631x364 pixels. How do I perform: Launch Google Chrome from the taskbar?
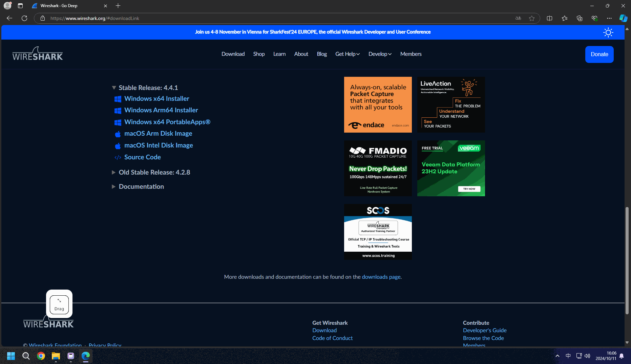41,356
